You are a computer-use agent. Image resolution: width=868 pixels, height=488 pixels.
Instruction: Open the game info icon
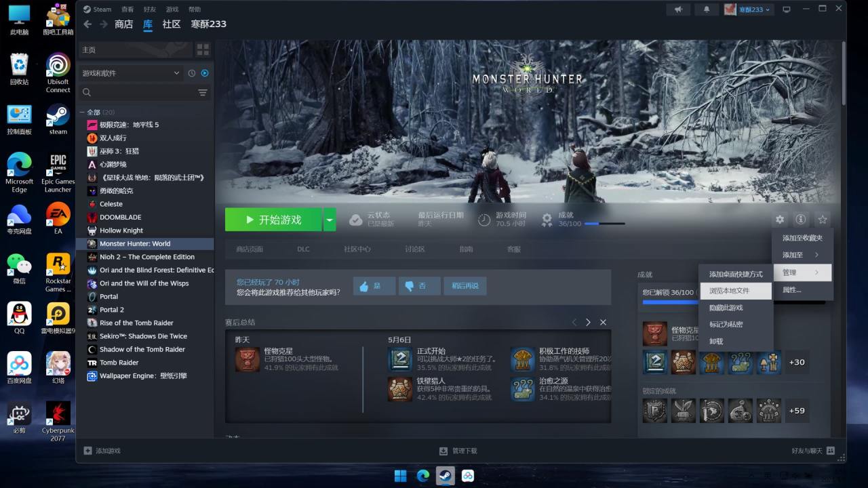click(x=801, y=220)
